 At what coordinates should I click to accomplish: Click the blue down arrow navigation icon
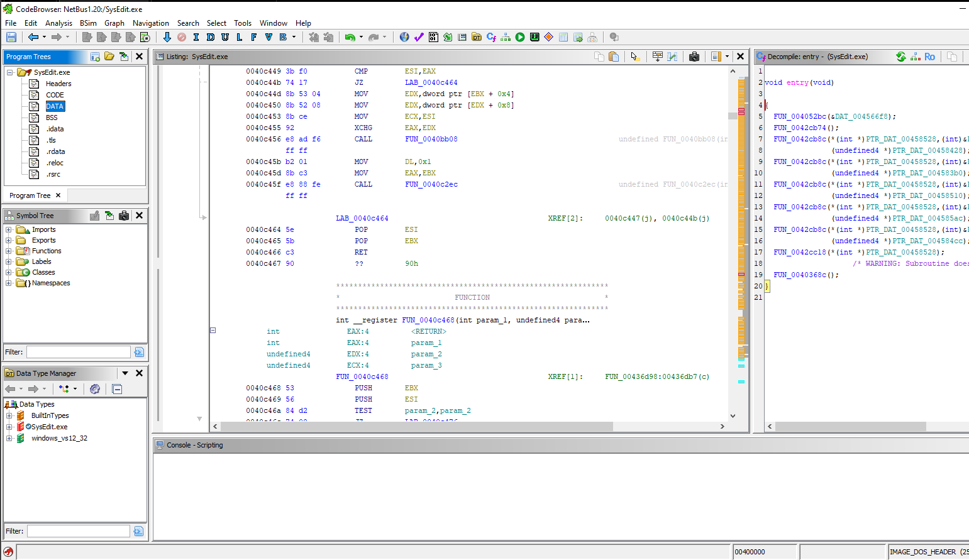point(167,37)
